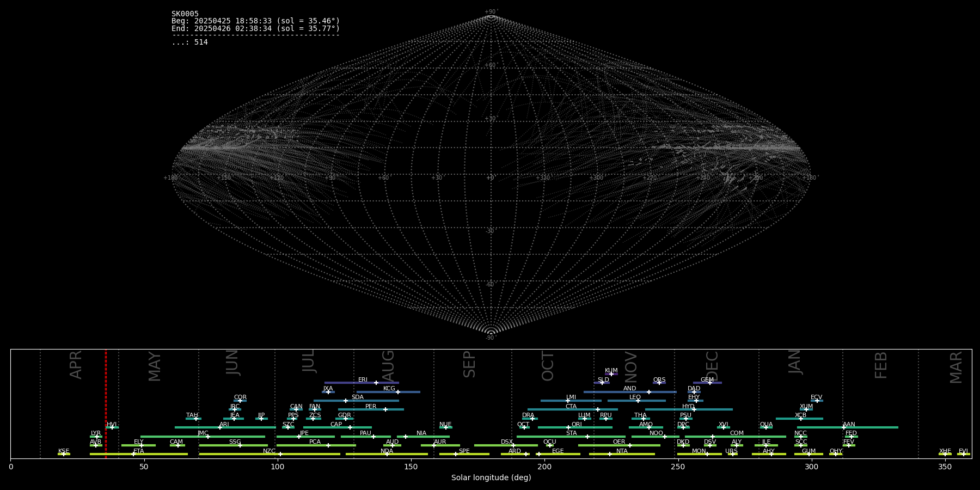Screen dimensions: 980x490
Task: Click the -90° label at map bottom
Action: point(491,338)
